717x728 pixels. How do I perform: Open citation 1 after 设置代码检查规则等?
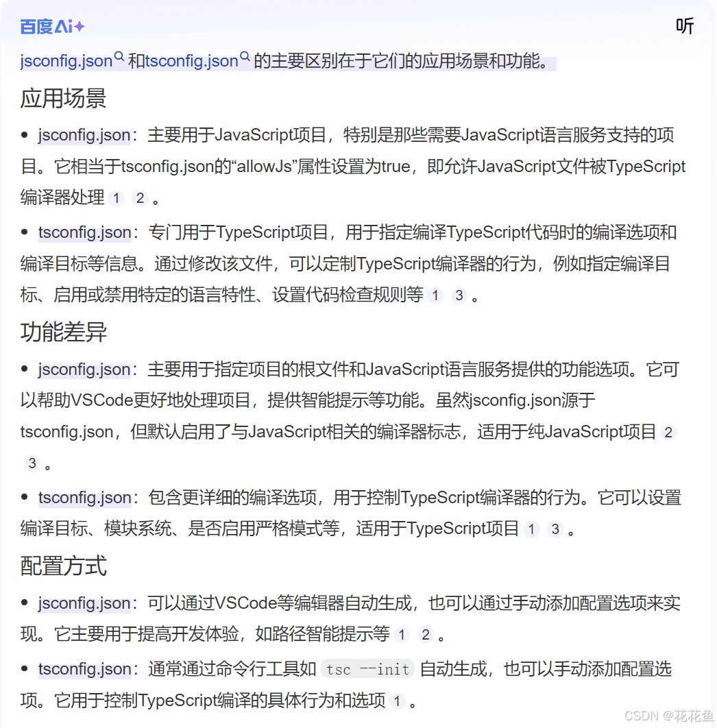435,295
